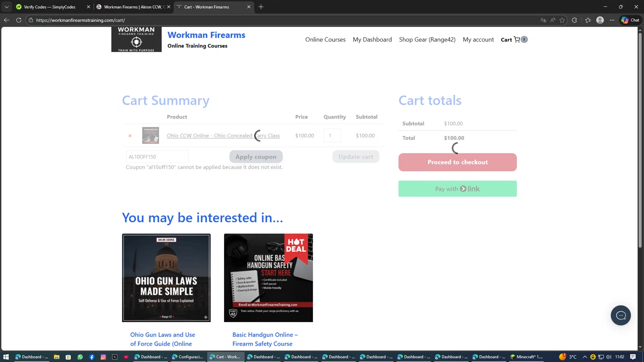The width and height of the screenshot is (644, 362).
Task: Open the Windows Start menu
Action: 6,357
